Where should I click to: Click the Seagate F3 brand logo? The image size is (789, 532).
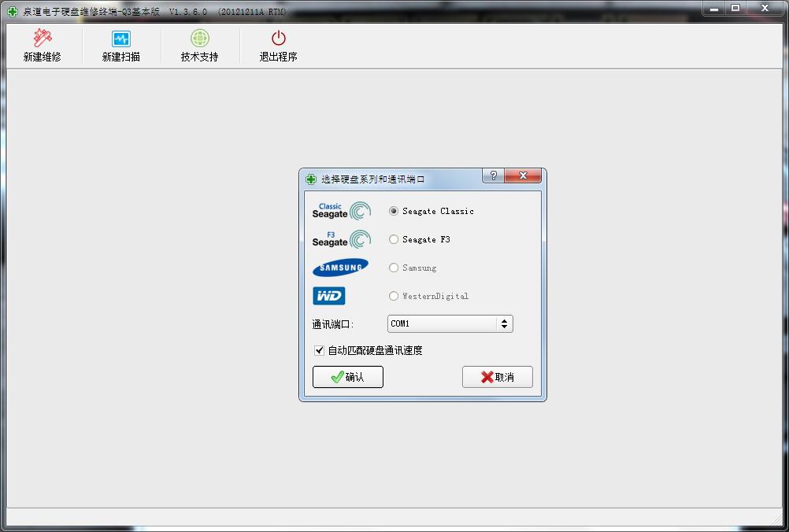tap(340, 238)
